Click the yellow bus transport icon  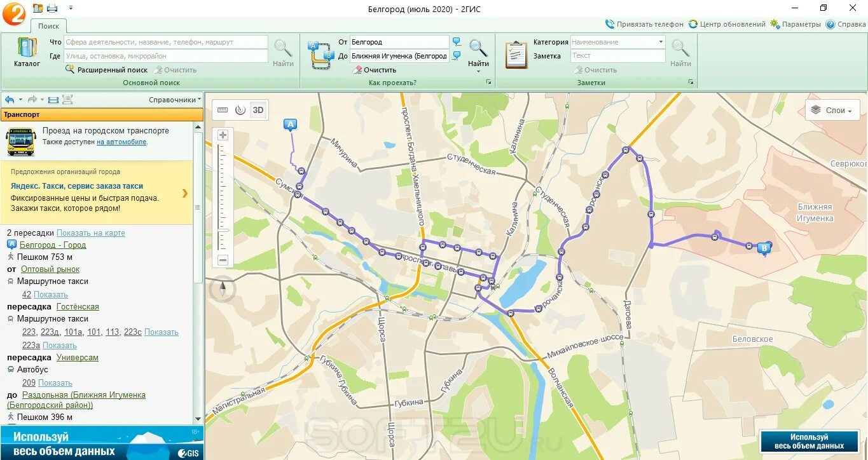tap(22, 142)
